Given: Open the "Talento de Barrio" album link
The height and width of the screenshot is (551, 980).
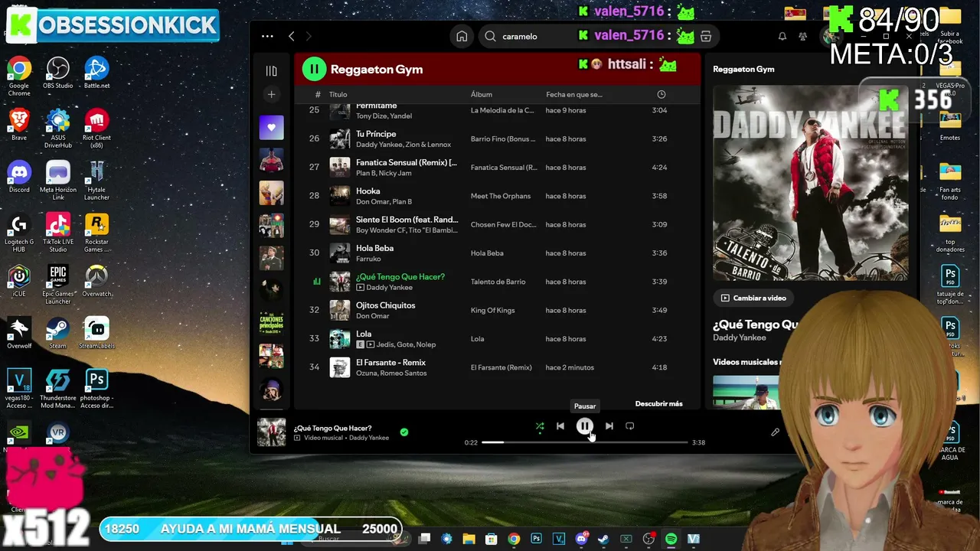Looking at the screenshot, I should pyautogui.click(x=498, y=282).
